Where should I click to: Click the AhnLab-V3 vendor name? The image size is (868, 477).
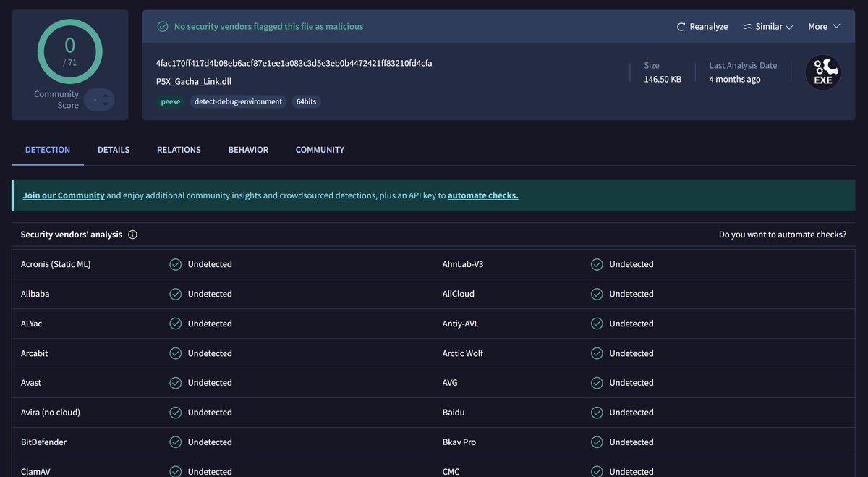463,264
